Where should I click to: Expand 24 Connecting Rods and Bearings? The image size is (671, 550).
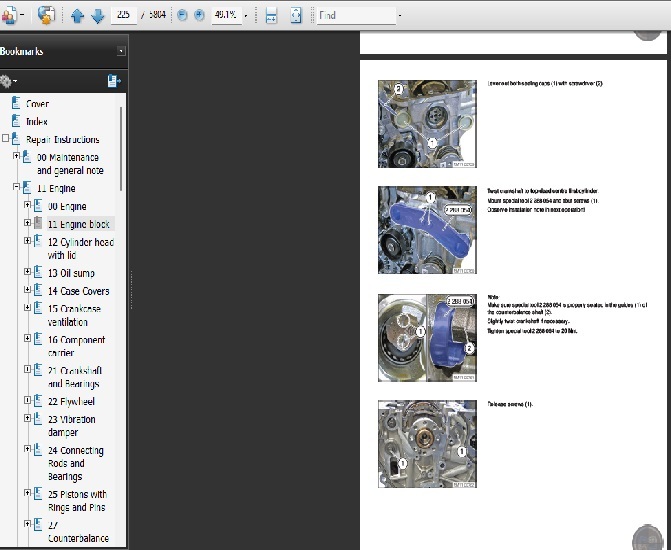click(27, 449)
